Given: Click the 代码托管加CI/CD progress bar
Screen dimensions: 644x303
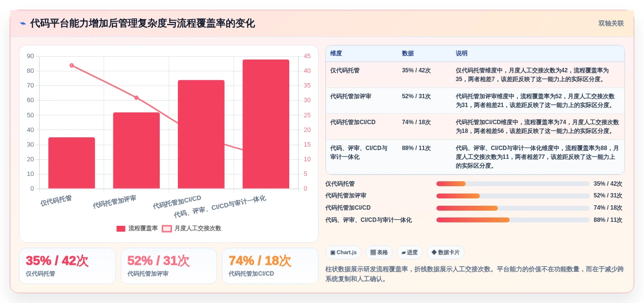Looking at the screenshot, I should [x=513, y=208].
